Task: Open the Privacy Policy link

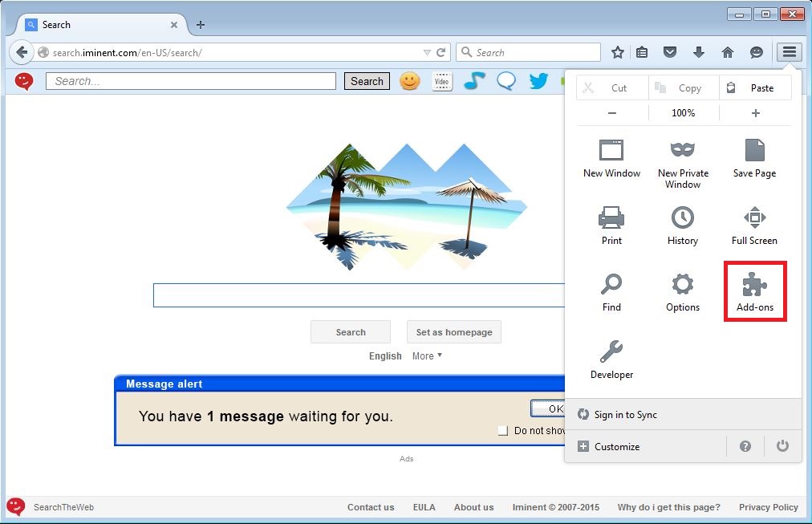Action: click(x=769, y=507)
